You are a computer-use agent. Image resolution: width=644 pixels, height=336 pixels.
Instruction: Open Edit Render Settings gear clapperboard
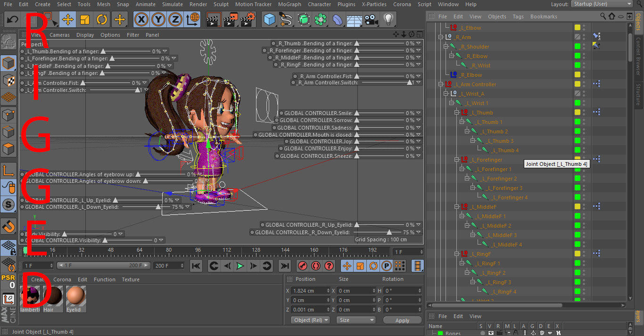(248, 20)
